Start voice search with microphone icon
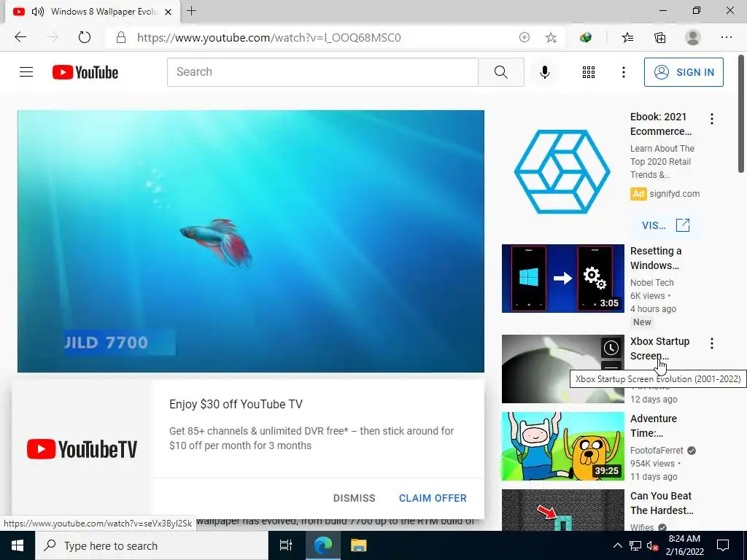Viewport: 747px width, 560px height. [x=544, y=72]
